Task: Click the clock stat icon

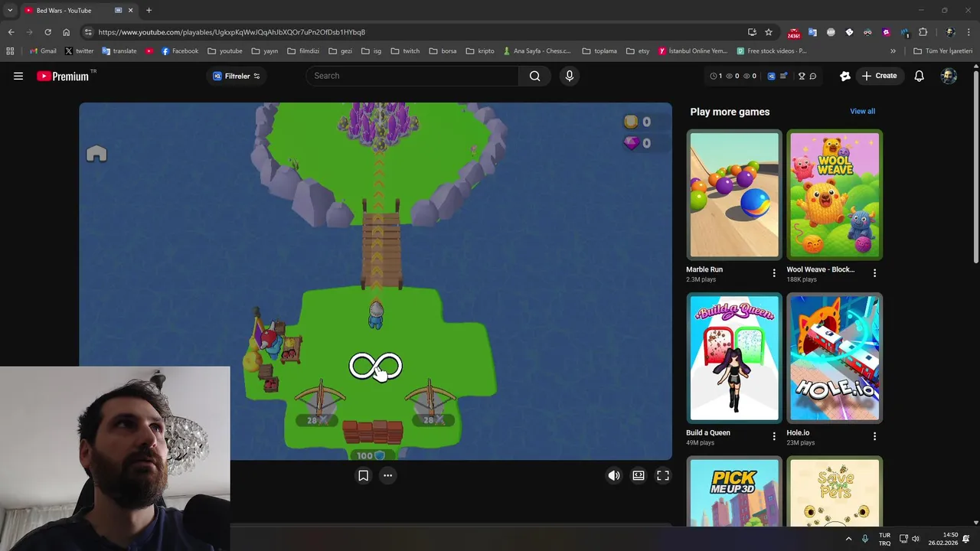Action: pos(714,76)
